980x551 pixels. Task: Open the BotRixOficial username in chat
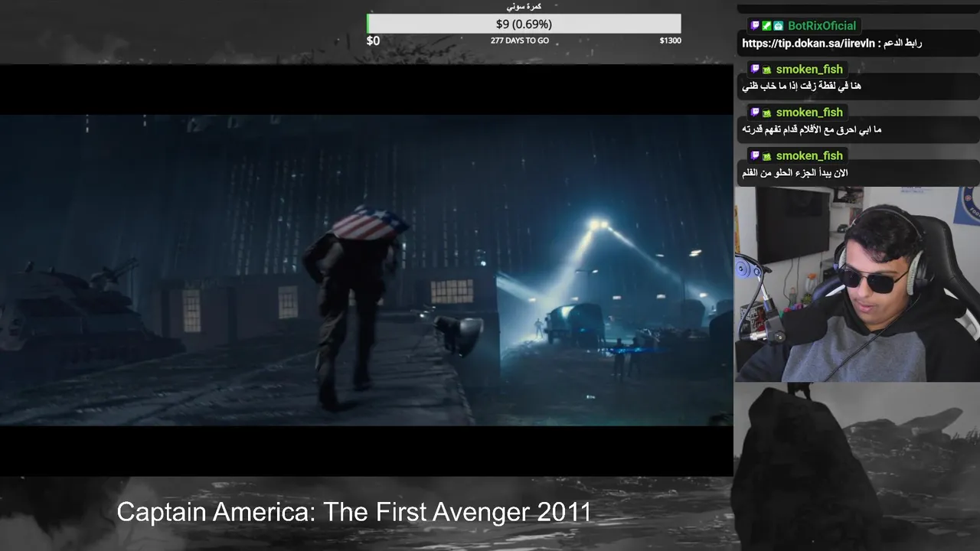(822, 26)
